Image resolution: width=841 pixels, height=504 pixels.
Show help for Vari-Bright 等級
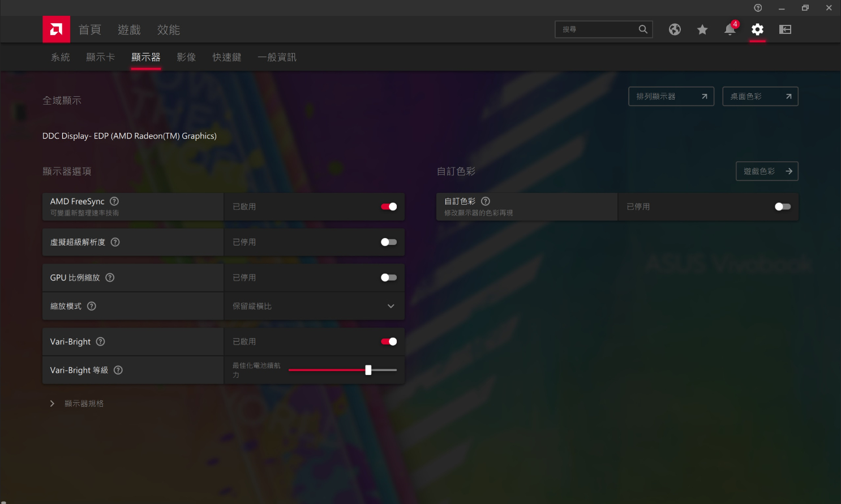(x=118, y=370)
